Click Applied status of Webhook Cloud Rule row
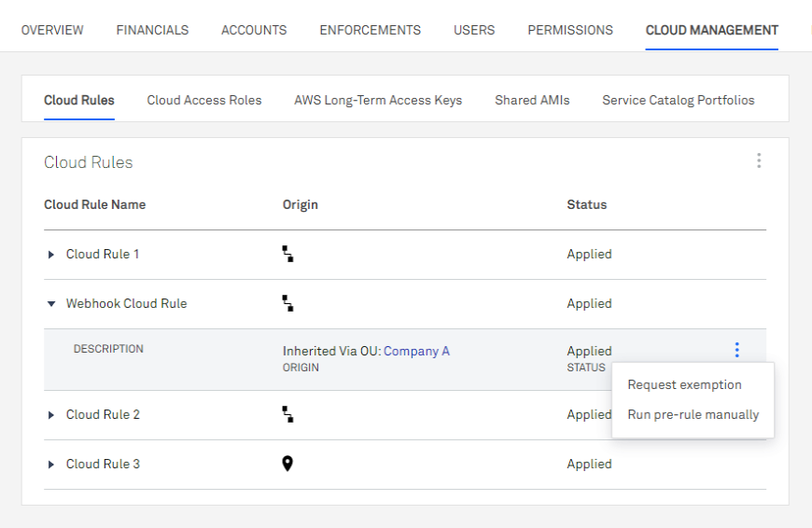This screenshot has height=528, width=812. [589, 303]
